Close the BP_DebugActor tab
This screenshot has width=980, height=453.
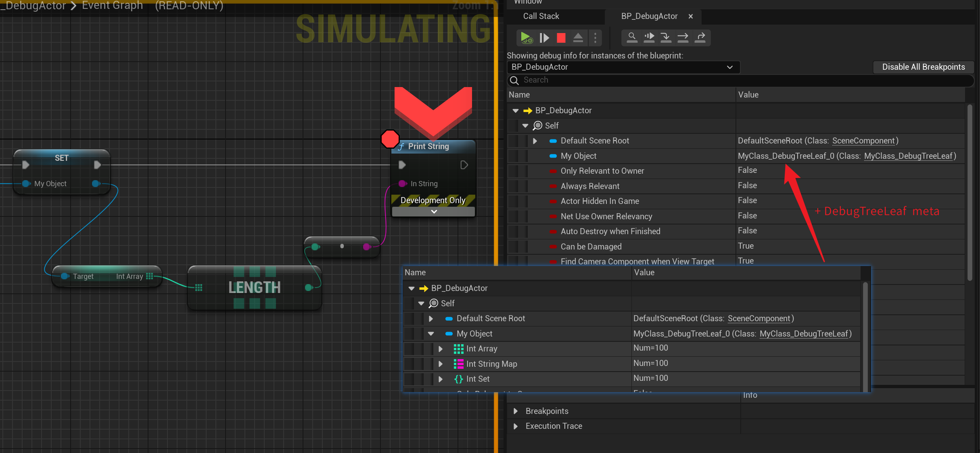[x=690, y=17]
